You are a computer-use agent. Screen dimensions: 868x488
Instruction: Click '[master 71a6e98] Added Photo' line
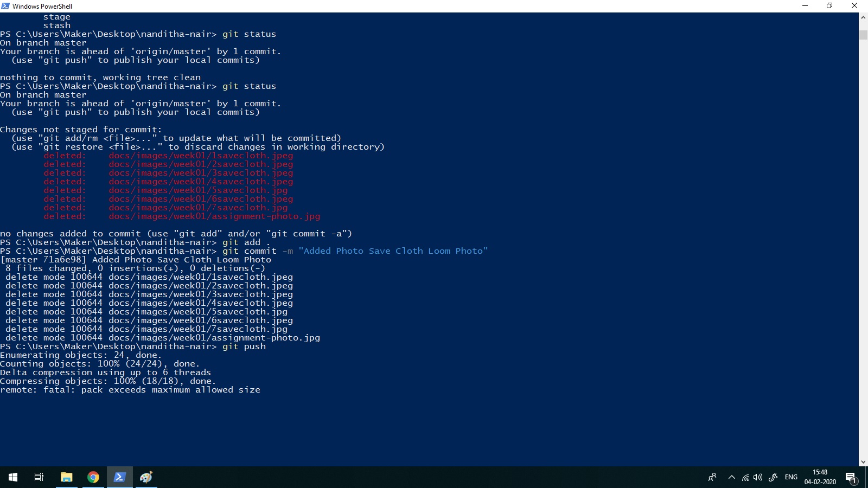[136, 260]
